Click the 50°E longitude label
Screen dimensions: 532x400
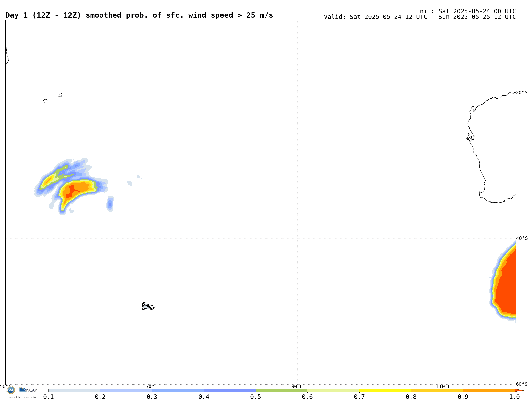6,387
